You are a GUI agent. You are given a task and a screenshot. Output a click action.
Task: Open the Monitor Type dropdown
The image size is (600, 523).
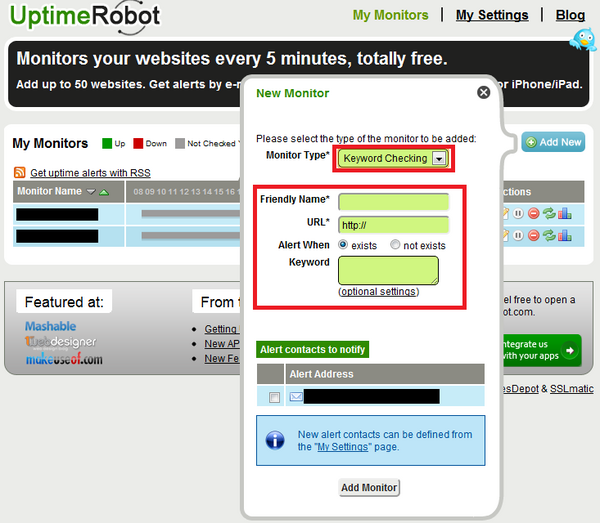pos(393,158)
